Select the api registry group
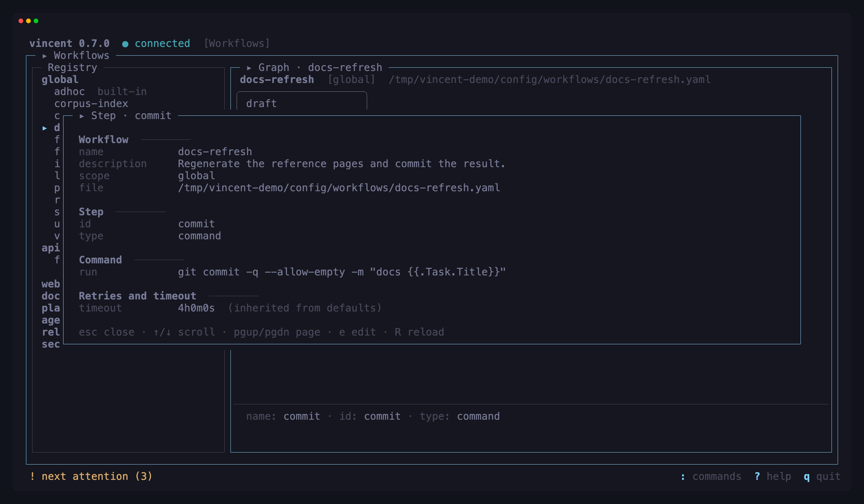Viewport: 864px width, 504px height. (51, 248)
